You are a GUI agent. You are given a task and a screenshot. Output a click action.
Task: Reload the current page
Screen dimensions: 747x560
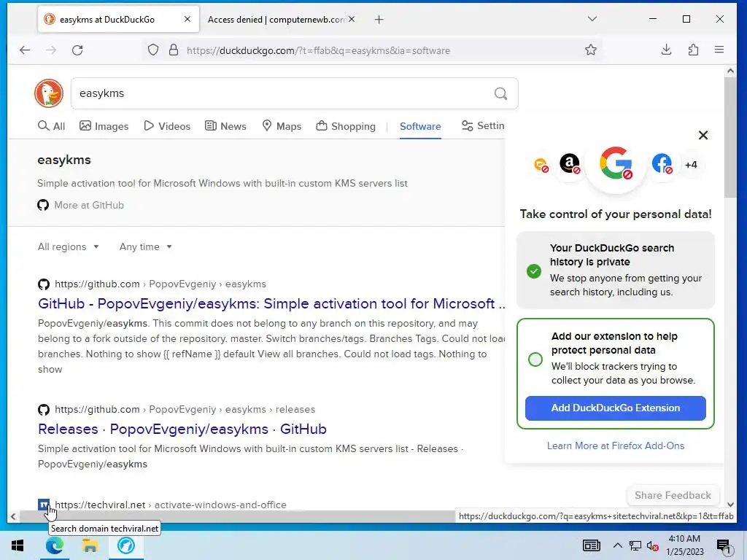[x=77, y=50]
